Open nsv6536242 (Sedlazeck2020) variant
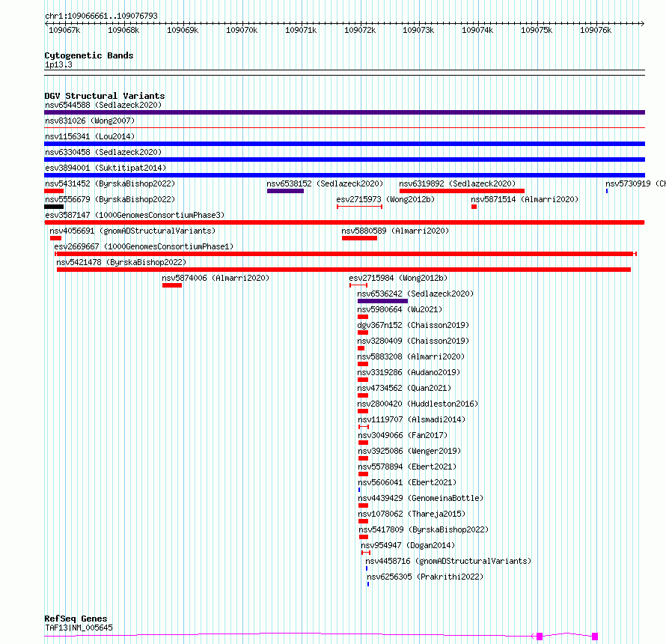The image size is (666, 644). [415, 294]
